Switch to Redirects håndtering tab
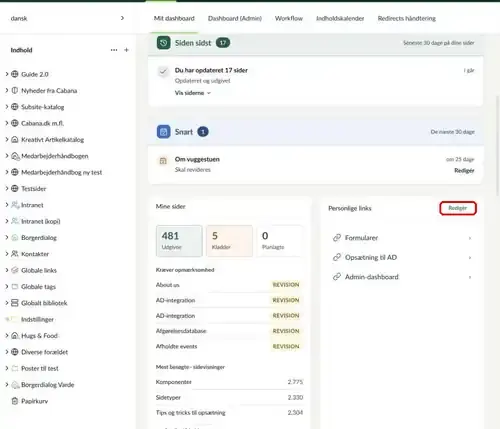 (x=406, y=18)
